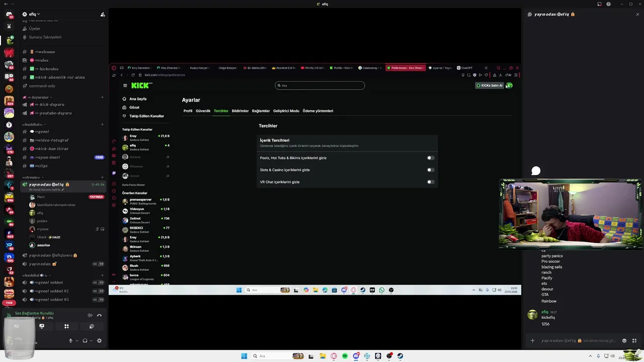Screen dimensions: 644x362
Task: Toggle Pools, Hot Tubs & Bikinis hiding switch
Action: click(430, 158)
